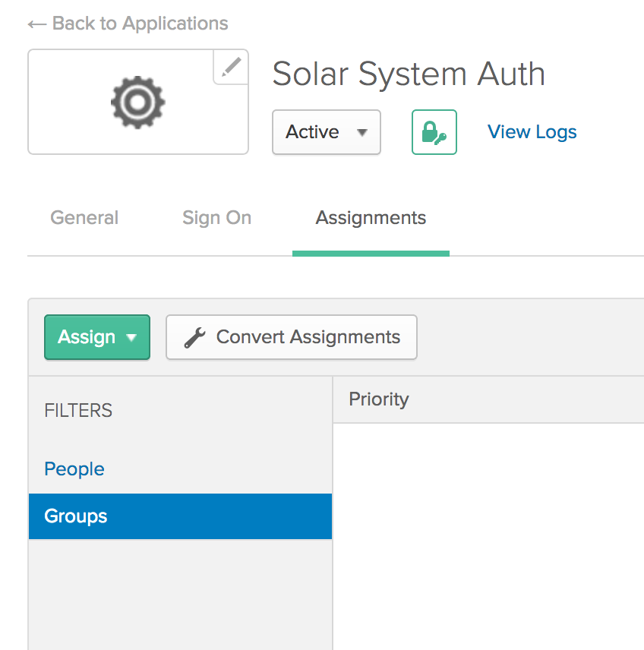Viewport: 644px width, 650px height.
Task: Select the Groups filter
Action: [x=76, y=516]
